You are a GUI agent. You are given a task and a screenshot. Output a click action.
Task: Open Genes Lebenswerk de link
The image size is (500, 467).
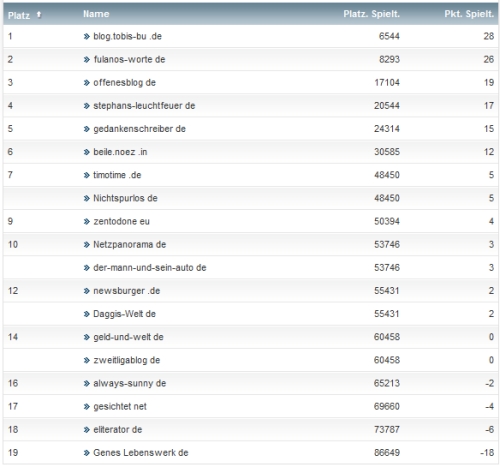tap(141, 453)
